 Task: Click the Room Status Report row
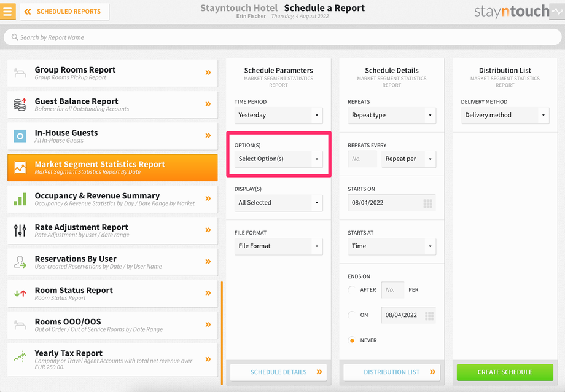(112, 294)
